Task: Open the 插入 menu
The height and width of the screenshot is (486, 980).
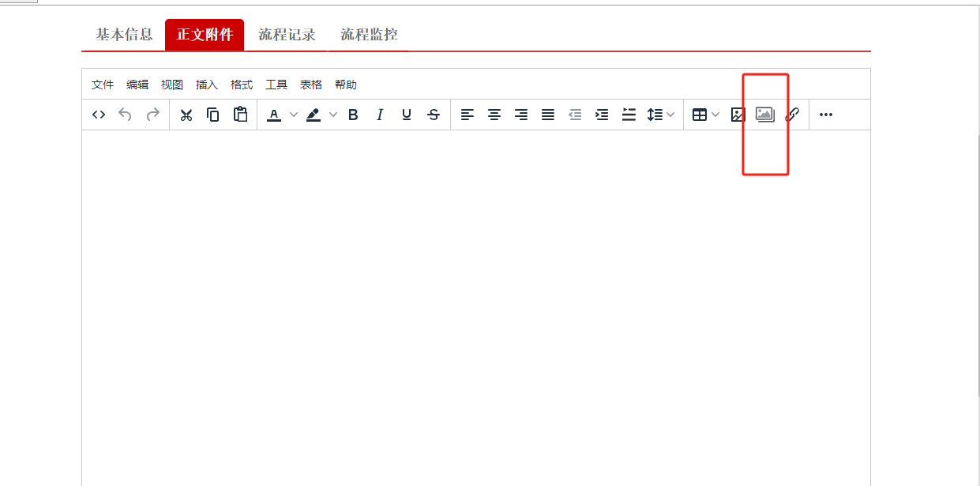Action: 207,85
